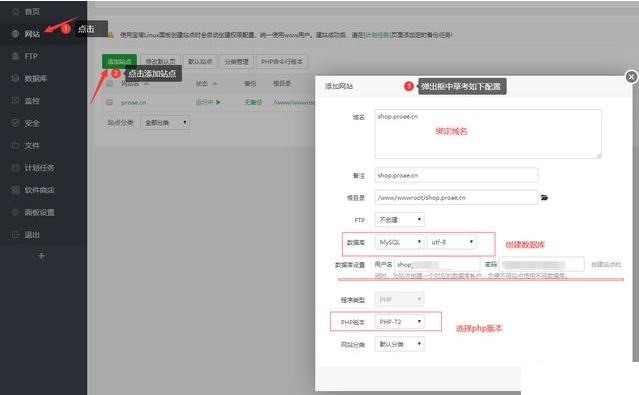This screenshot has width=639, height=395.
Task: Open the 软件商店 software store
Action: pos(39,190)
